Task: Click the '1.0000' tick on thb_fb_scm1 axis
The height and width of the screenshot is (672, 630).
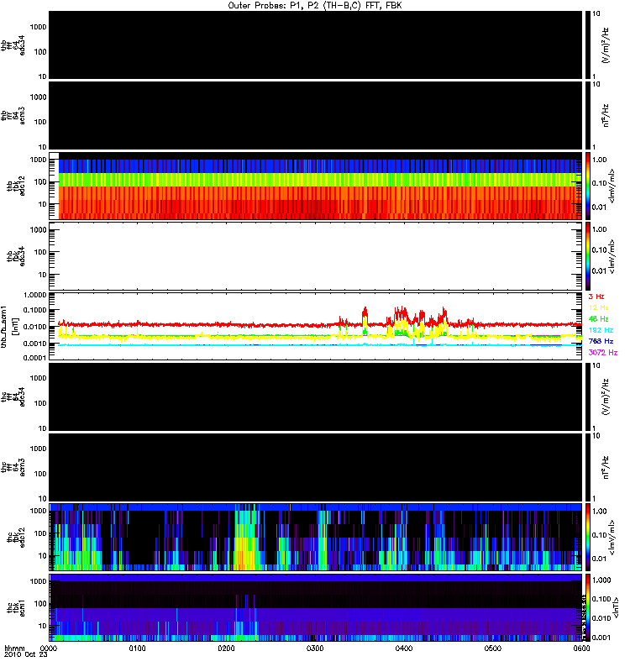Action: (35, 295)
